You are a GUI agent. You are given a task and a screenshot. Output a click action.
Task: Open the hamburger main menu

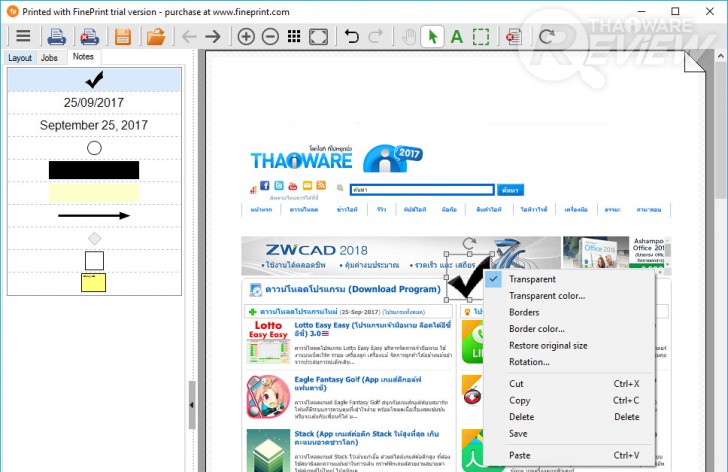point(23,36)
